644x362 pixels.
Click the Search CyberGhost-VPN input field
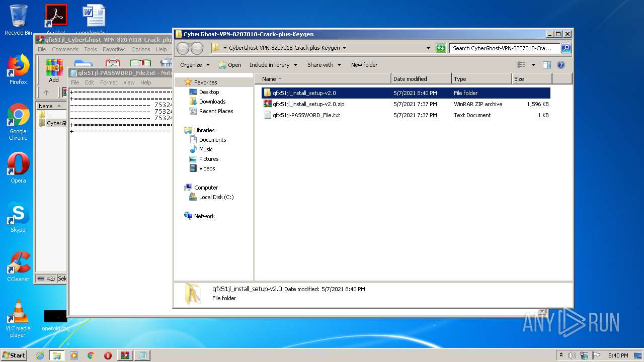pyautogui.click(x=505, y=48)
